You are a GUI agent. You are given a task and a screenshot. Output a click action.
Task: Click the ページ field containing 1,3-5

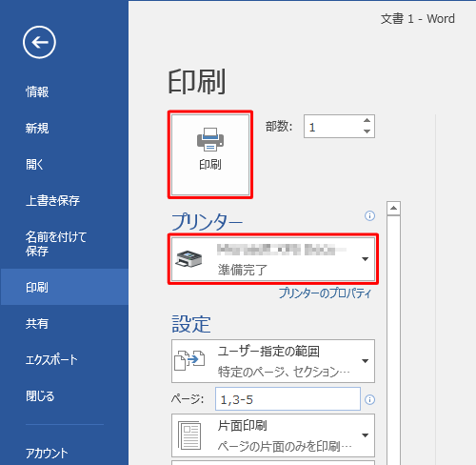pos(288,399)
